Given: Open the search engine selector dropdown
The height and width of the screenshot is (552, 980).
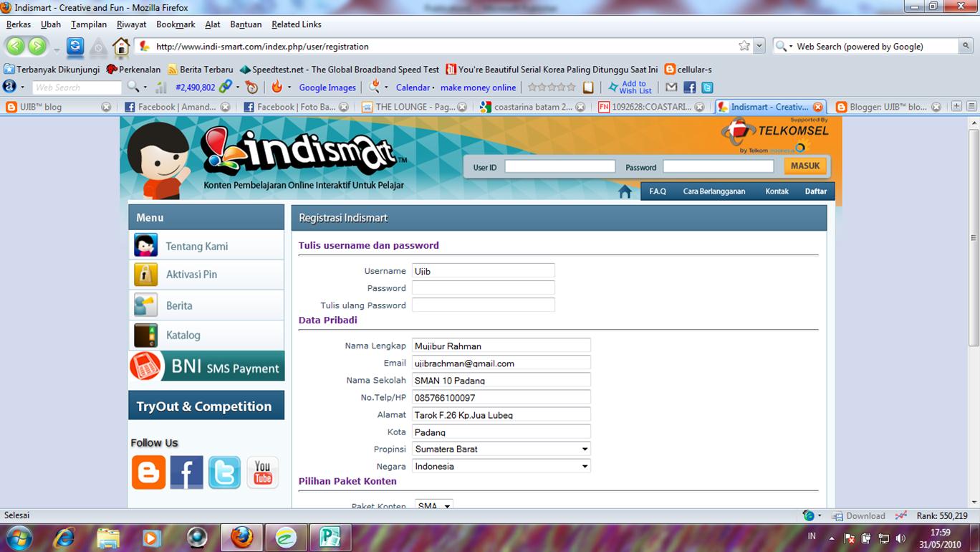Looking at the screenshot, I should (x=784, y=46).
